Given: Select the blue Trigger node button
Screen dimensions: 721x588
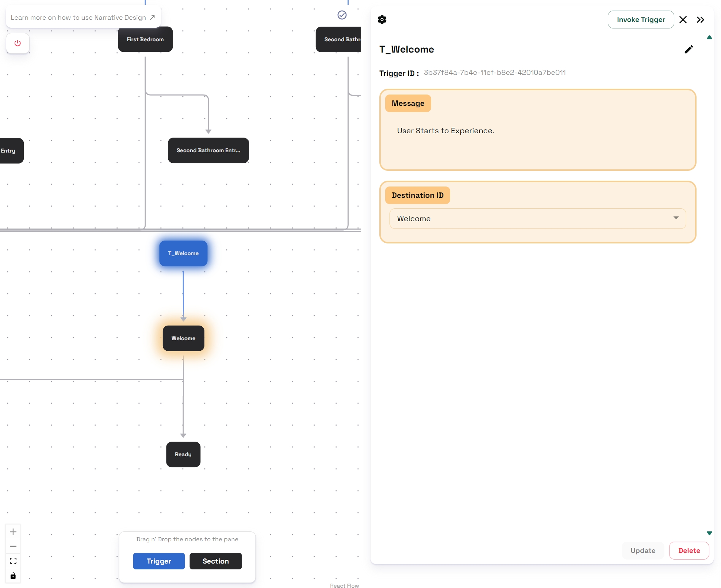Looking at the screenshot, I should tap(159, 561).
